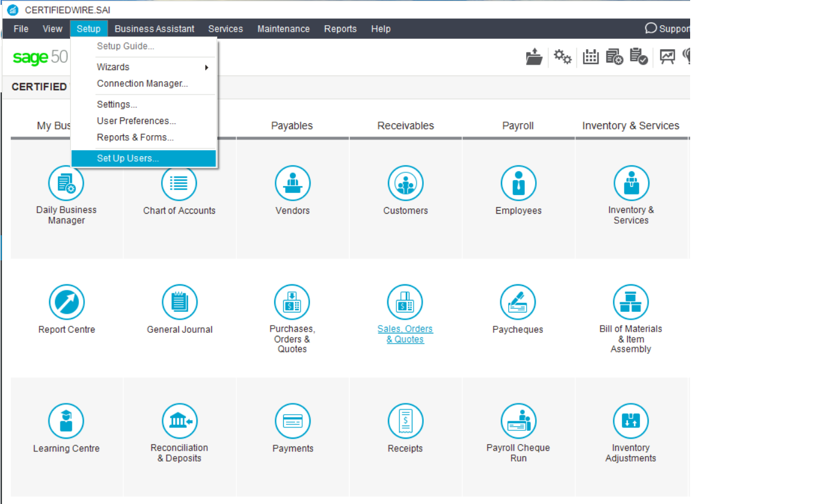This screenshot has width=835, height=504.
Task: Select Reports & Forms... menu entry
Action: pyautogui.click(x=144, y=138)
